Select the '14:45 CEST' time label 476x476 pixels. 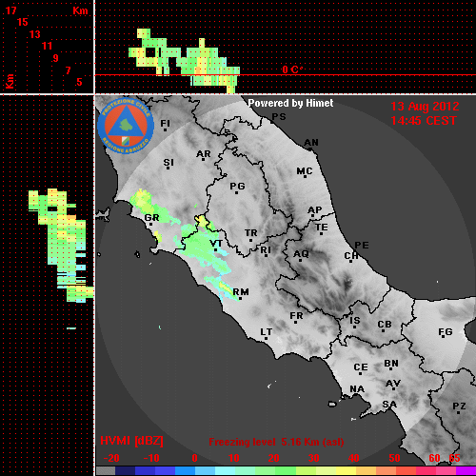click(424, 121)
